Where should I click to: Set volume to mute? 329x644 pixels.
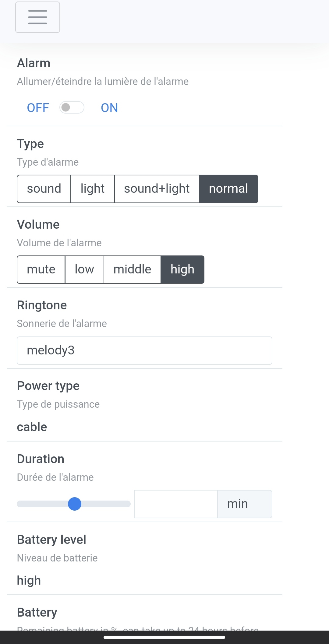click(41, 269)
